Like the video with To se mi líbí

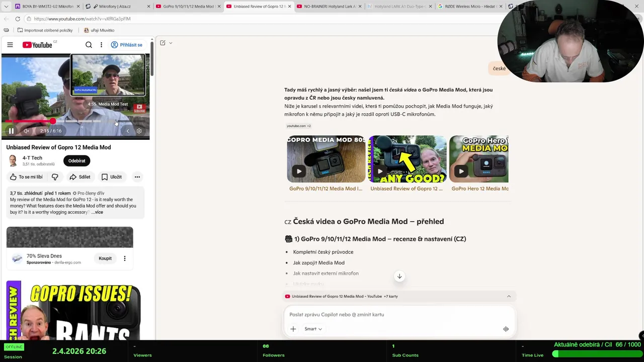point(26,177)
